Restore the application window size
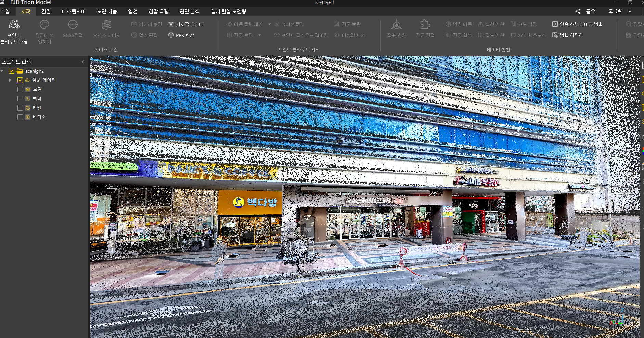644x338 pixels. click(630, 3)
